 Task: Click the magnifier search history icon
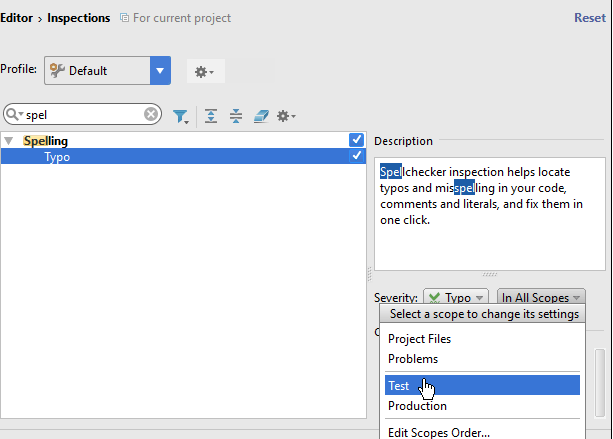click(14, 114)
